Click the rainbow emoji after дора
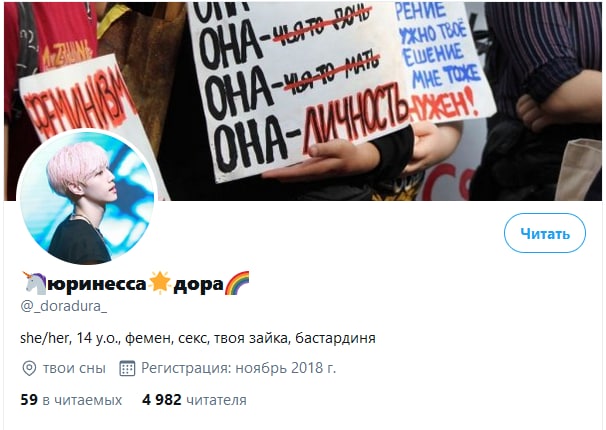606x430 pixels. pyautogui.click(x=237, y=283)
